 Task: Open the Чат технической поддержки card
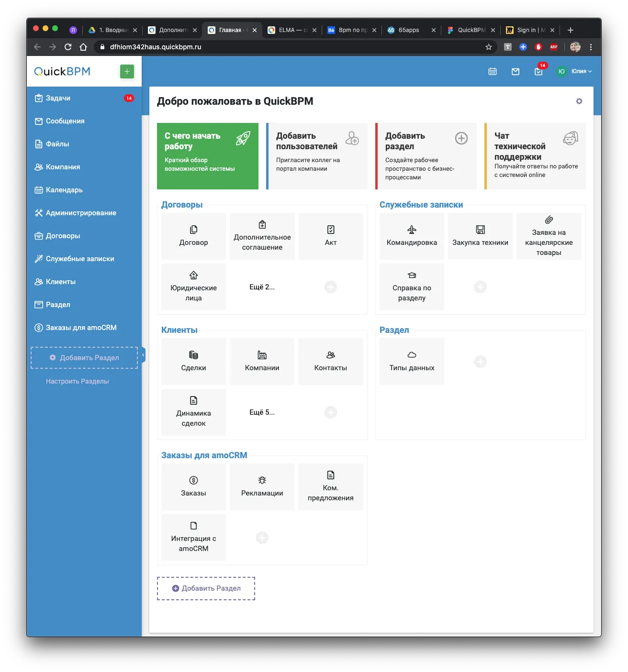point(535,156)
